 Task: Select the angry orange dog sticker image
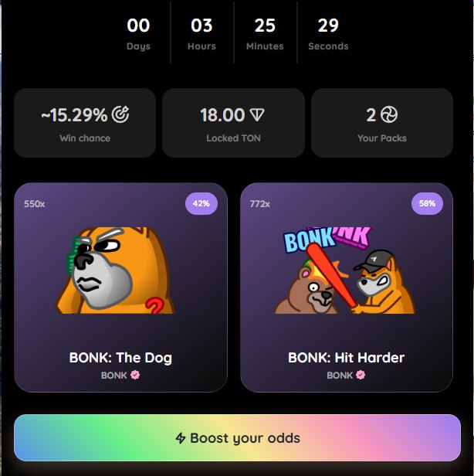coord(116,270)
